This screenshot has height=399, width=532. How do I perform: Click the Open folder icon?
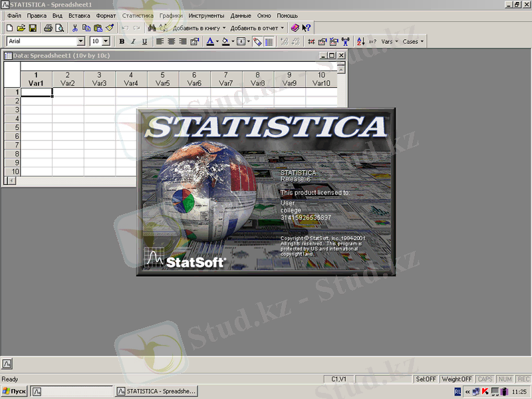(21, 28)
